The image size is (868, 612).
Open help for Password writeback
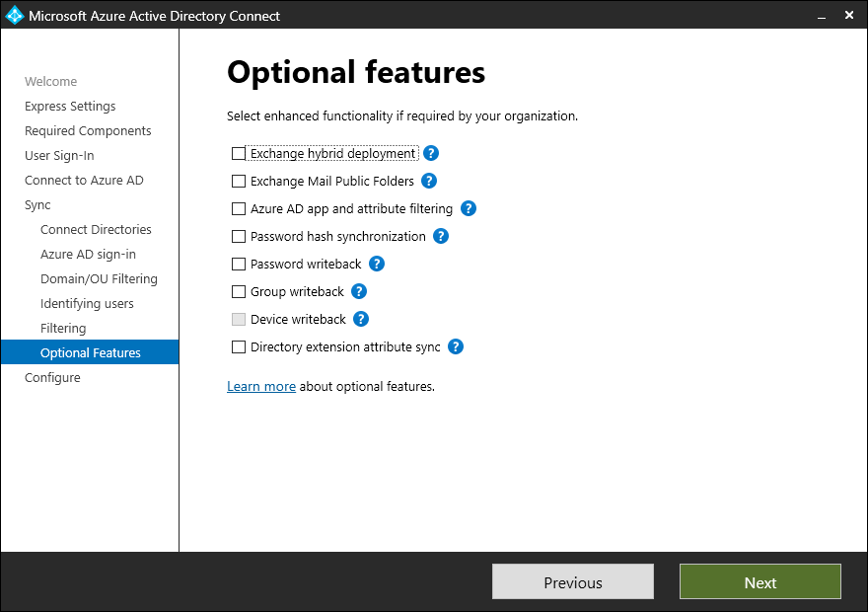(x=376, y=264)
